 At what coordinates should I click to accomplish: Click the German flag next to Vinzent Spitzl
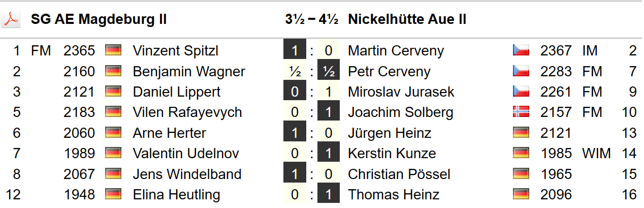[x=113, y=50]
